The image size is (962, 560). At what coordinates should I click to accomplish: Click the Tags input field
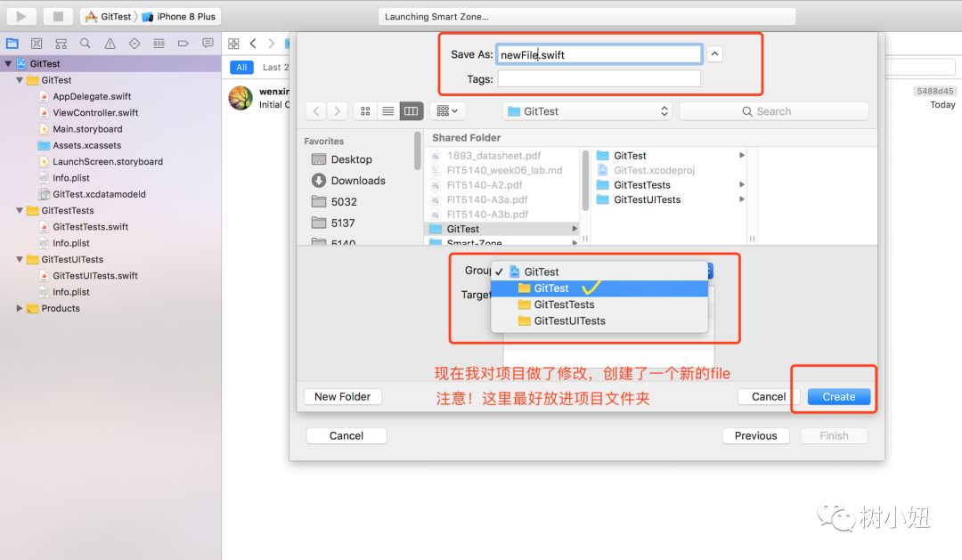599,78
